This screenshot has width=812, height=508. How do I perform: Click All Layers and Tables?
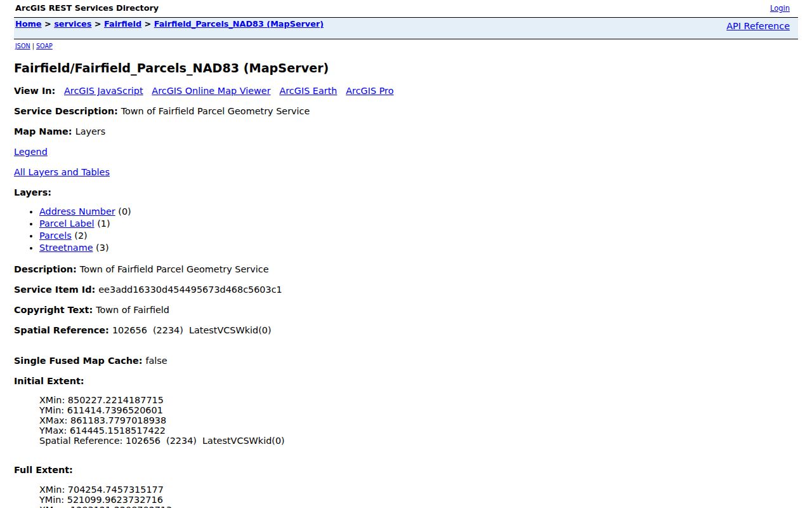click(62, 172)
